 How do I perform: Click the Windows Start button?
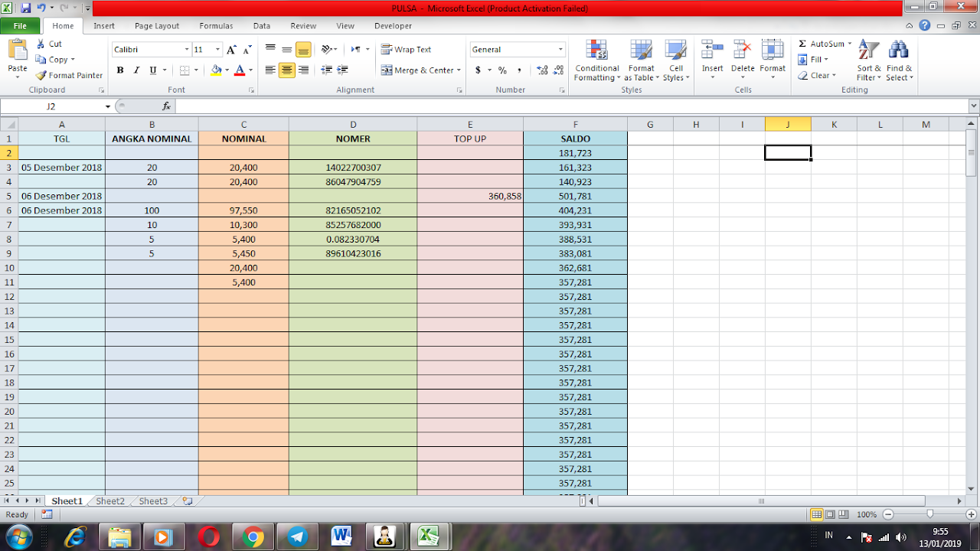pos(18,536)
